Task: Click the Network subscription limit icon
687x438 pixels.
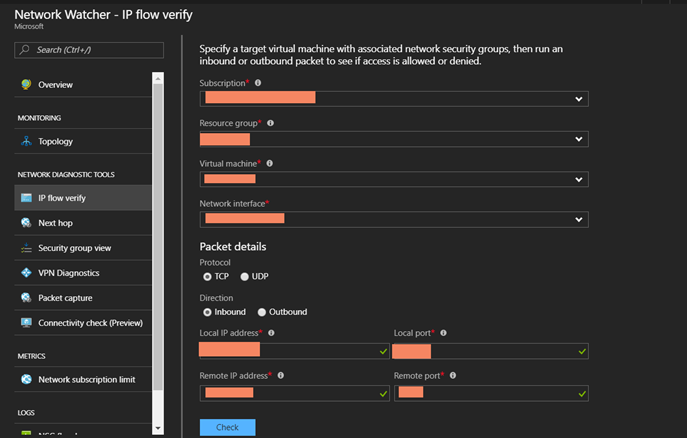Action: point(26,380)
